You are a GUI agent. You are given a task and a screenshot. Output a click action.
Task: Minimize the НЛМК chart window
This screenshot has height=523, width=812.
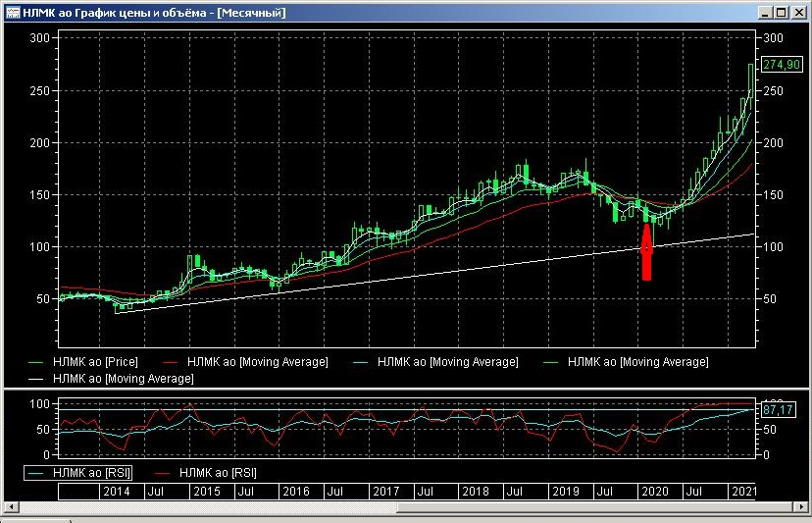click(765, 13)
